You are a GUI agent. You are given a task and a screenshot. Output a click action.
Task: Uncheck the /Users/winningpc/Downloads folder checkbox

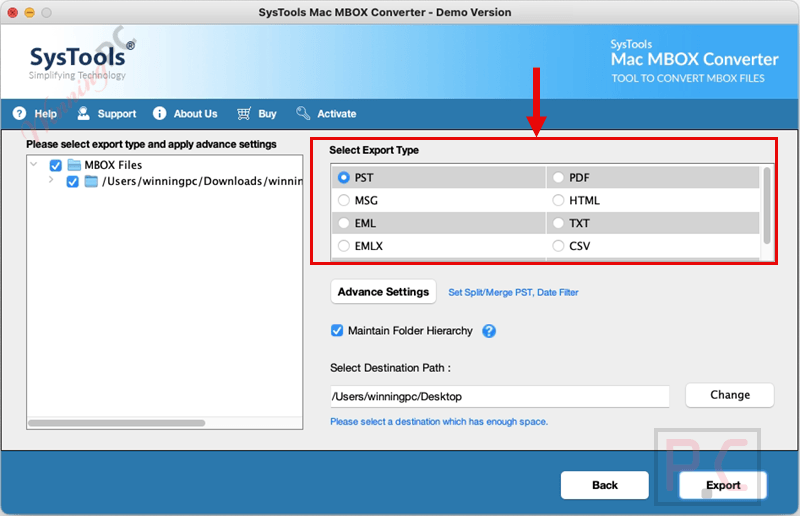tap(72, 182)
